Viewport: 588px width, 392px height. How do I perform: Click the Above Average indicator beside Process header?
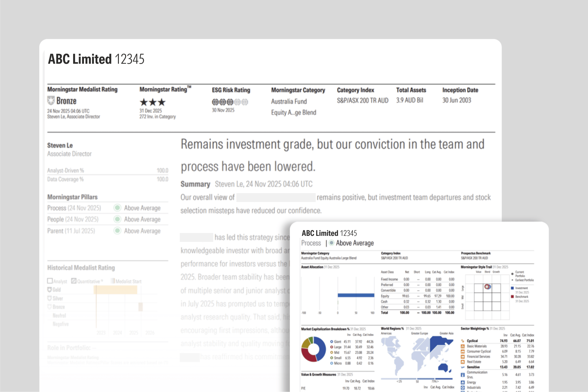click(332, 243)
